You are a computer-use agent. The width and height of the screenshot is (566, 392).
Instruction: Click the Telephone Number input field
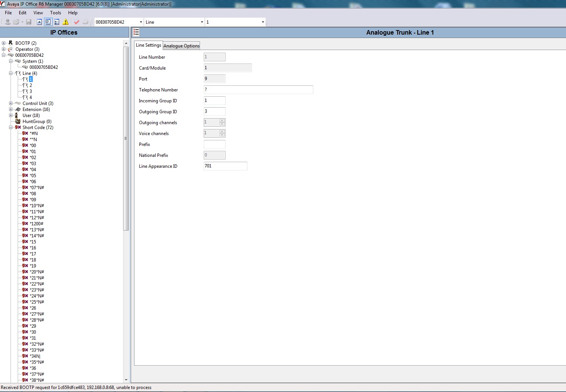coord(258,90)
